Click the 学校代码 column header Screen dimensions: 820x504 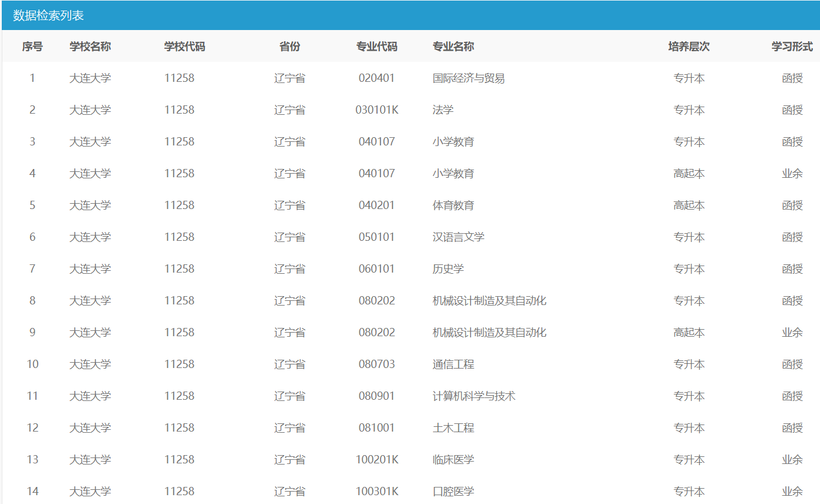click(185, 47)
